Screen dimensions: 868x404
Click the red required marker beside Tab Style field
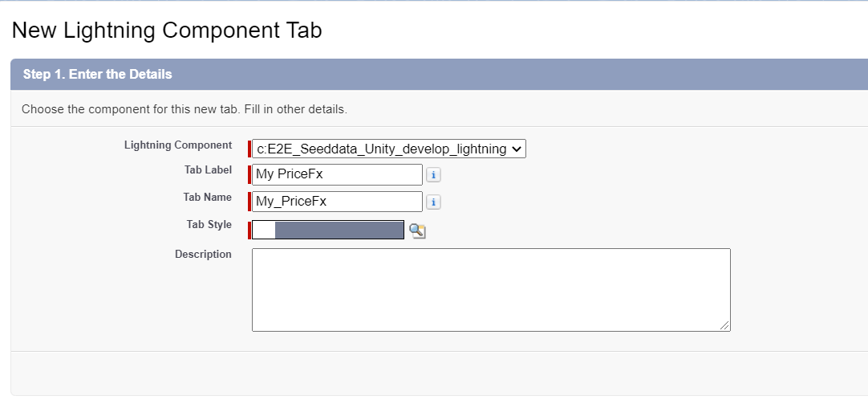[249, 231]
